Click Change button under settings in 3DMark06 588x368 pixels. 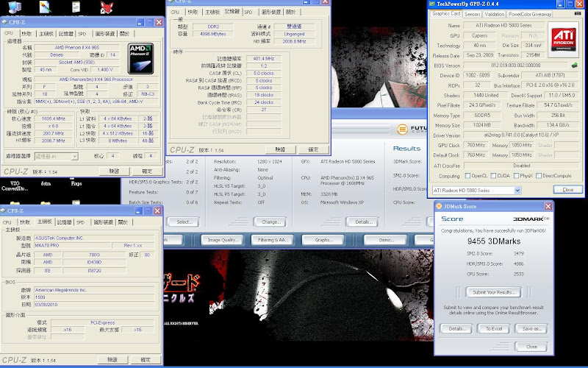pyautogui.click(x=269, y=222)
